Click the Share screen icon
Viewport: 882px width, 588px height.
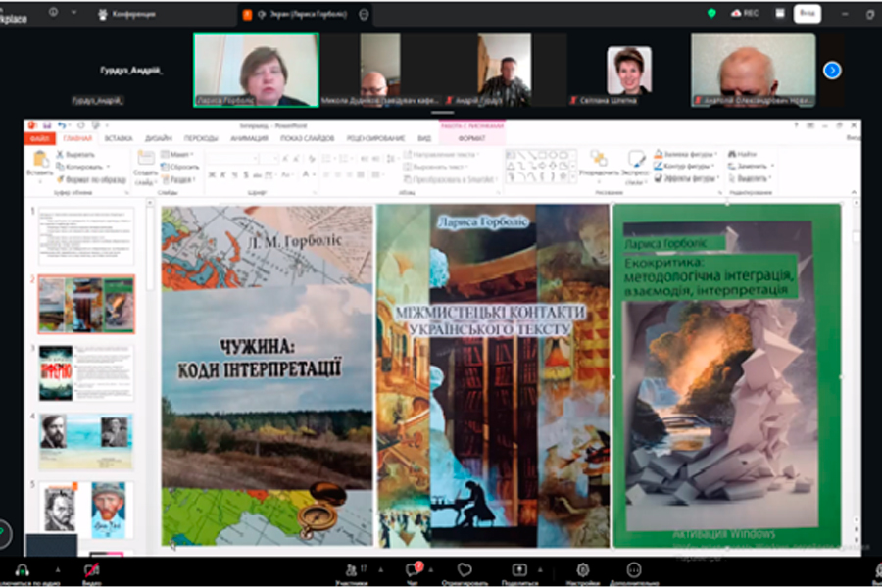coord(519,570)
